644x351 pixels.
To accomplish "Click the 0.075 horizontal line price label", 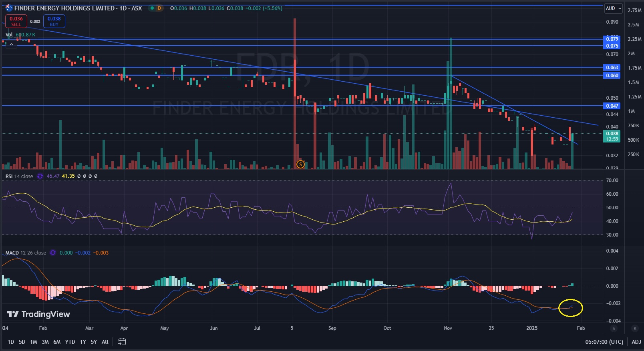I will click(612, 46).
